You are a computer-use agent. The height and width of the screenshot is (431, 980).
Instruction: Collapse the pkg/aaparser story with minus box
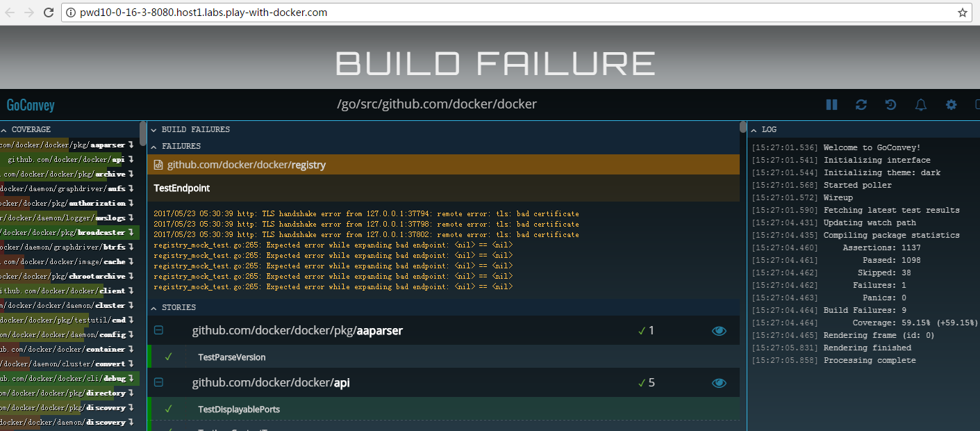(158, 331)
